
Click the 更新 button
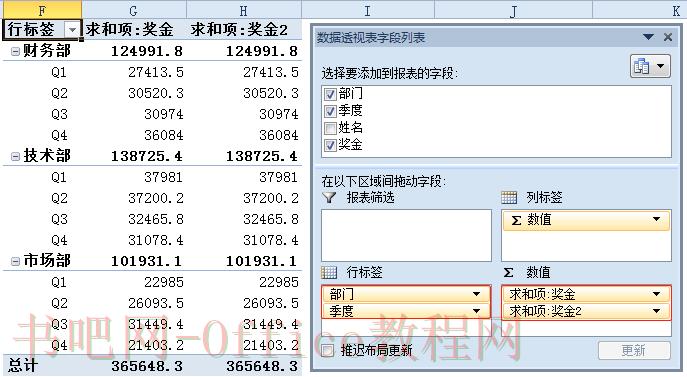tap(634, 350)
